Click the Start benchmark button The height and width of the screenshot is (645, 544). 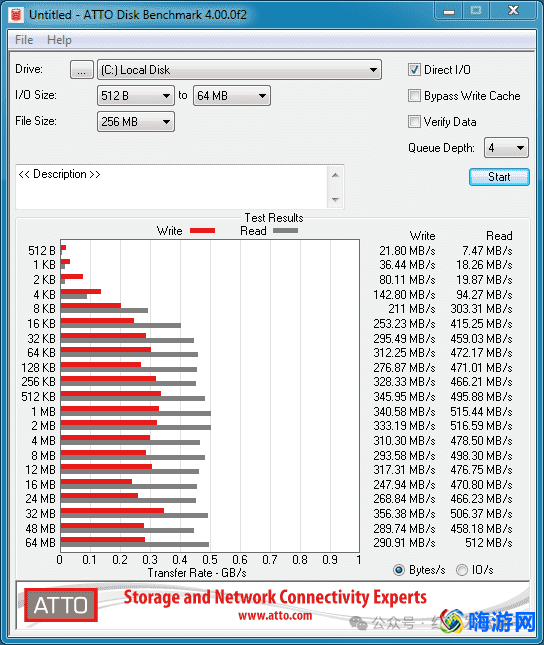tap(499, 177)
